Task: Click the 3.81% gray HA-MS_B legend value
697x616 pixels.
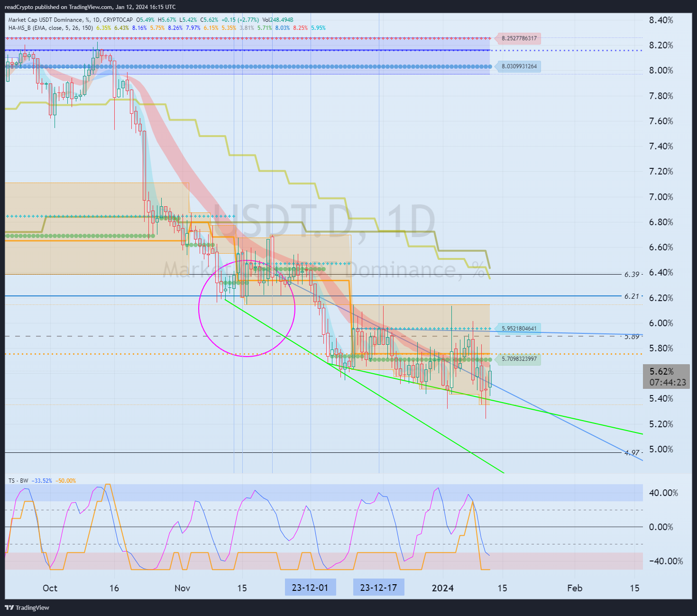Action: point(247,28)
